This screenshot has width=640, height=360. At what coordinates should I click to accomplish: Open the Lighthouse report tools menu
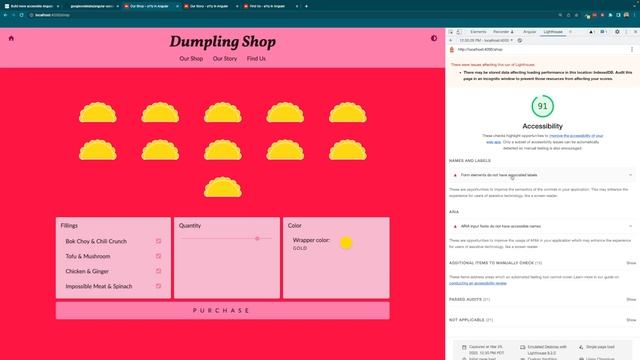click(x=632, y=49)
